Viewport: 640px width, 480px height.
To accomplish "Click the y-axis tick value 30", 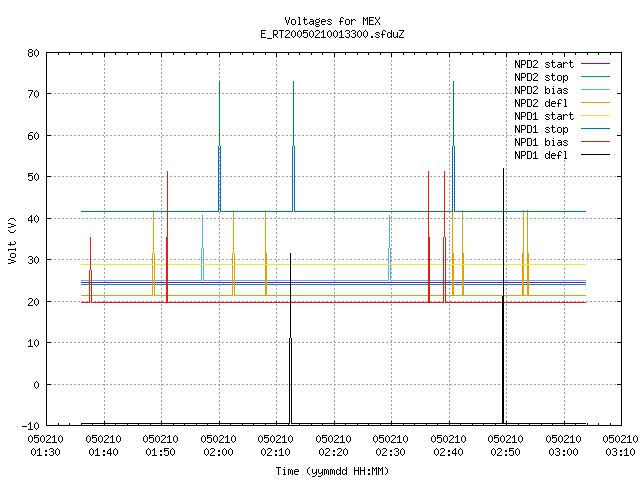I will [33, 260].
